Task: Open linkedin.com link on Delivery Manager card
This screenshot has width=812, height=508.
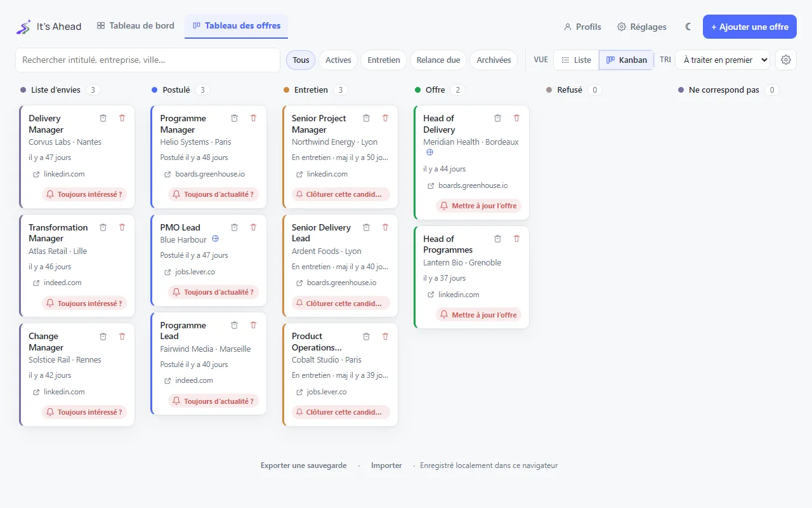Action: (59, 174)
